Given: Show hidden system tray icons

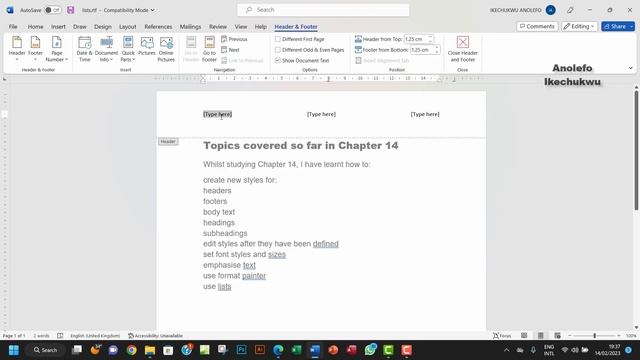Looking at the screenshot, I should (507, 350).
